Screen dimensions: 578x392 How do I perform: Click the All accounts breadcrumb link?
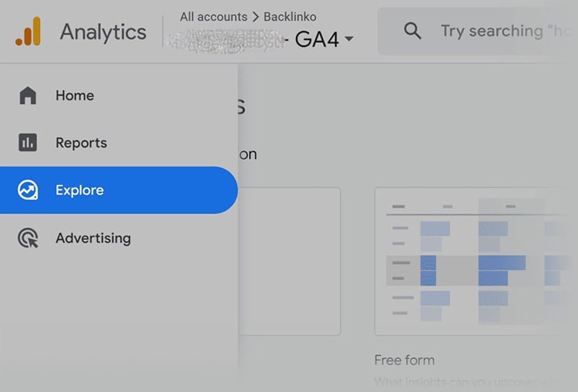[x=213, y=17]
